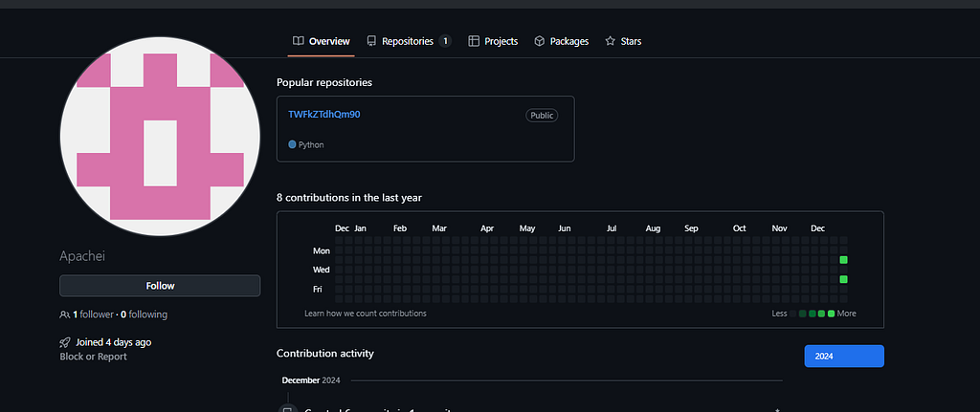Open the 1 follower link

pyautogui.click(x=93, y=314)
